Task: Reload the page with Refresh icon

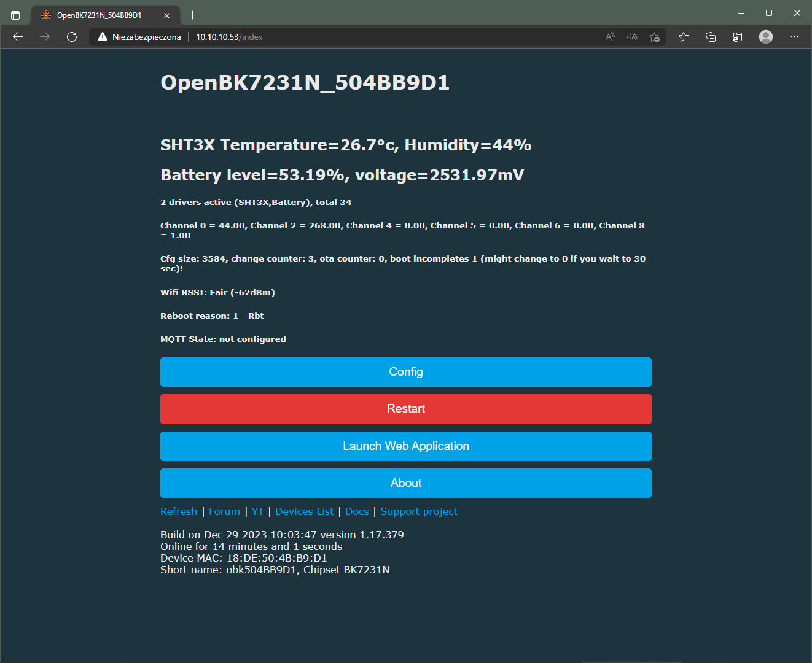Action: point(72,37)
